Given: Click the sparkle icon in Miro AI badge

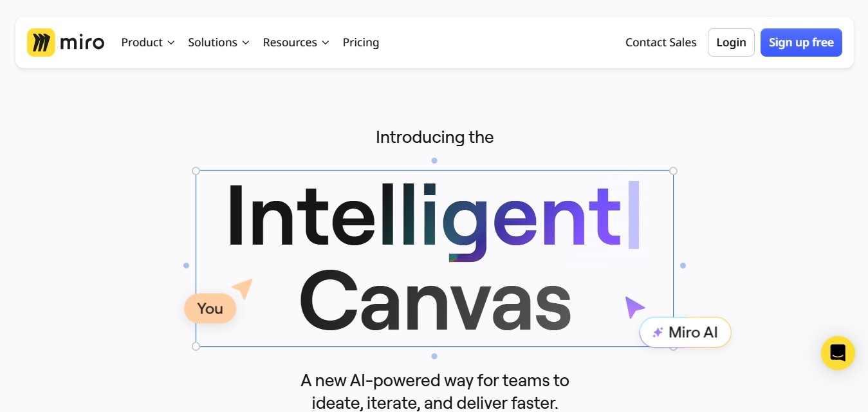Looking at the screenshot, I should 658,333.
